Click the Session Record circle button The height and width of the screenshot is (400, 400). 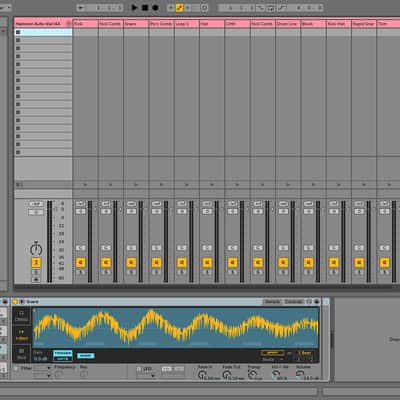click(x=205, y=8)
